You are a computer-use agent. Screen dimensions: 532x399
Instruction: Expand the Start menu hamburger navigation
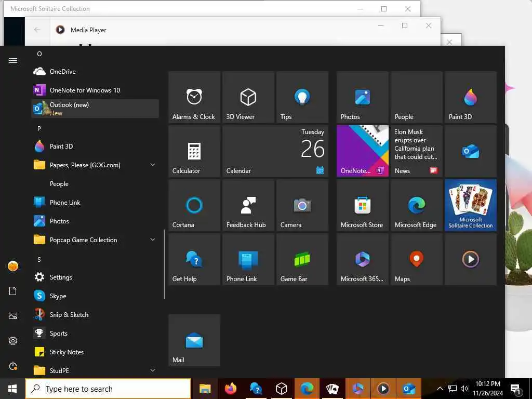pyautogui.click(x=13, y=60)
